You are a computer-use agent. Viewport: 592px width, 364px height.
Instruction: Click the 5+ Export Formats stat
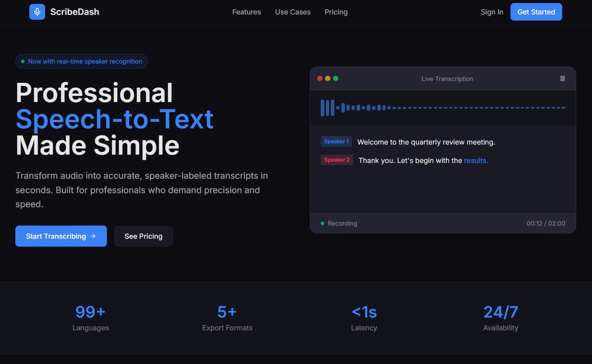coord(227,318)
